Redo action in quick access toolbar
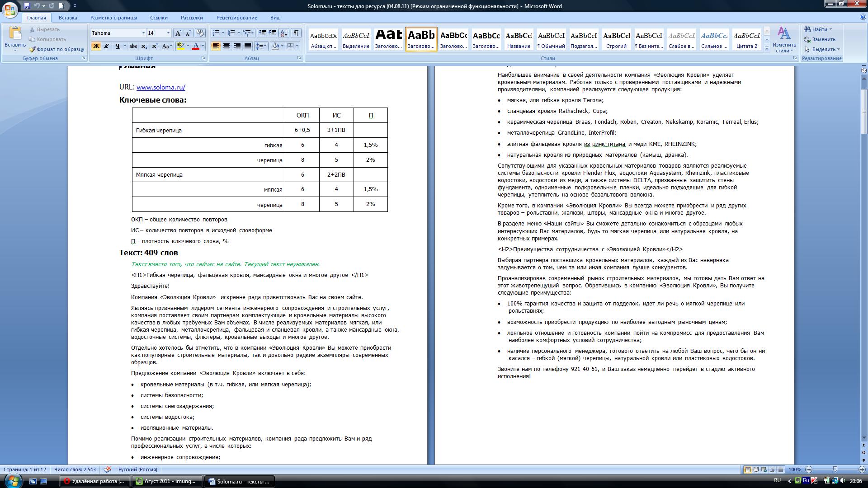The image size is (868, 488). (x=51, y=6)
